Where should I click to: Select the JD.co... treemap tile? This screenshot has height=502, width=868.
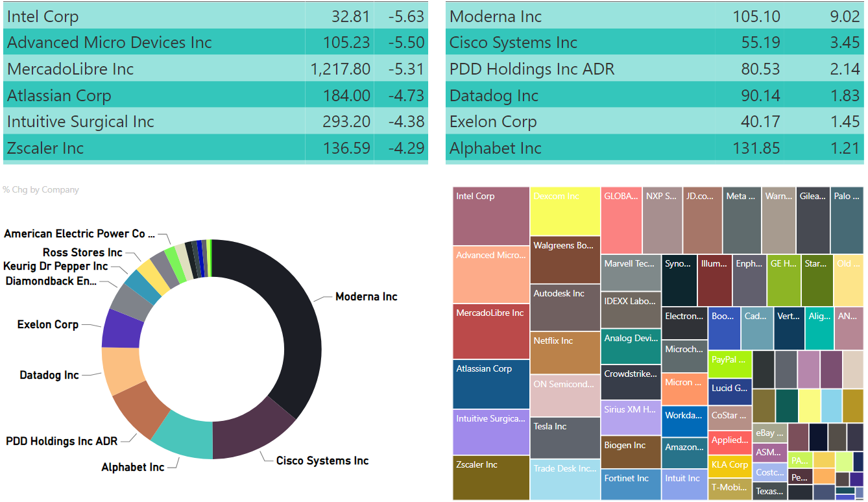703,221
